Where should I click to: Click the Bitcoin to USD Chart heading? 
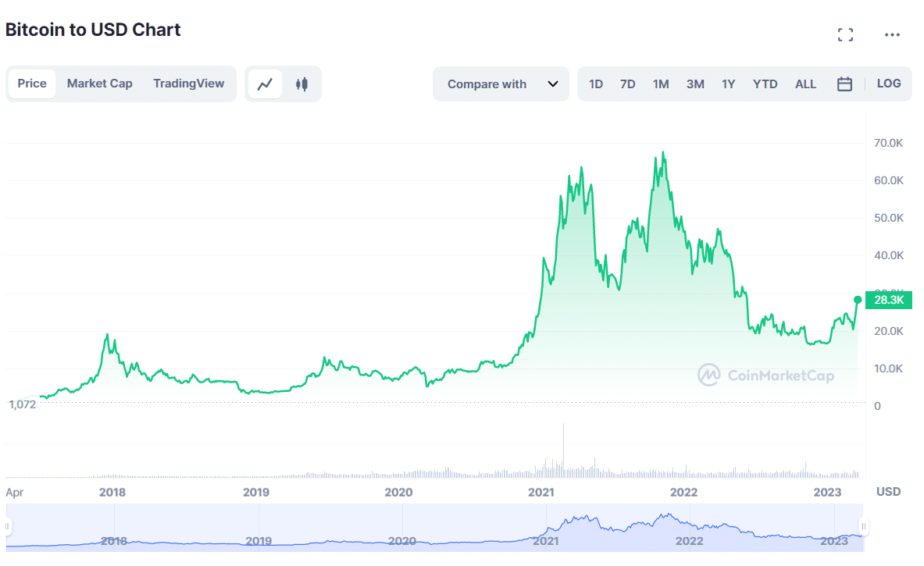pos(92,30)
